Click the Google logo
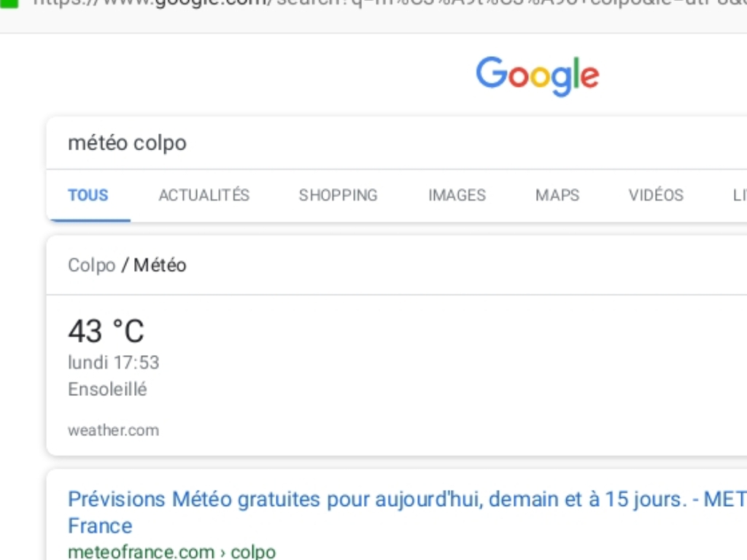Image resolution: width=747 pixels, height=560 pixels. 538,75
